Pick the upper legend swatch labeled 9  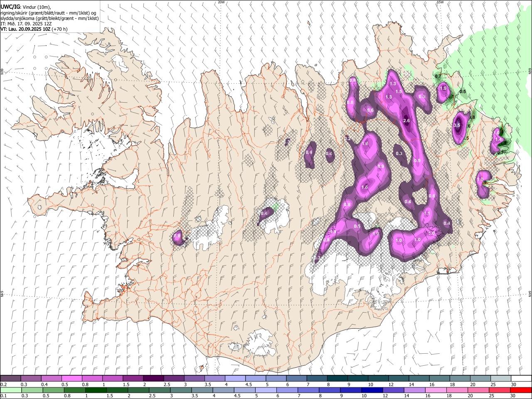(357, 378)
